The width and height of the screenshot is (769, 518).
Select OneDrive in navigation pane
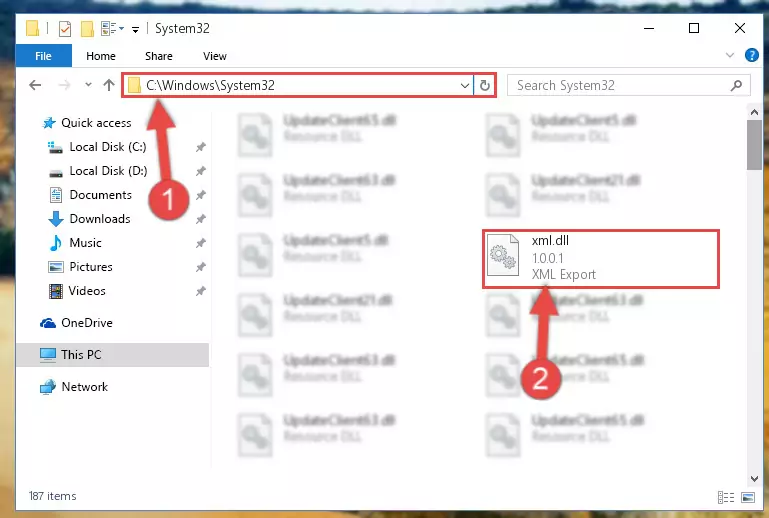coord(87,323)
